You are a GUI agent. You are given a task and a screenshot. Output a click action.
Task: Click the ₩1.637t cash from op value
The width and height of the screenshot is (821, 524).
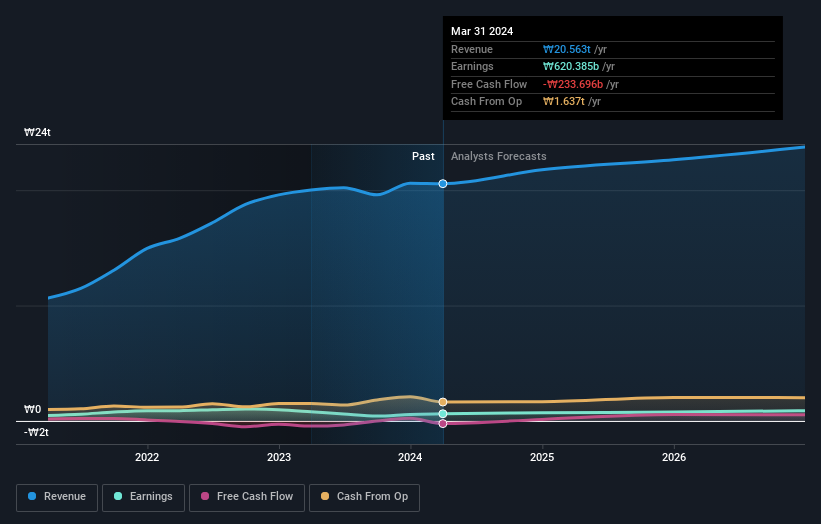pos(563,102)
